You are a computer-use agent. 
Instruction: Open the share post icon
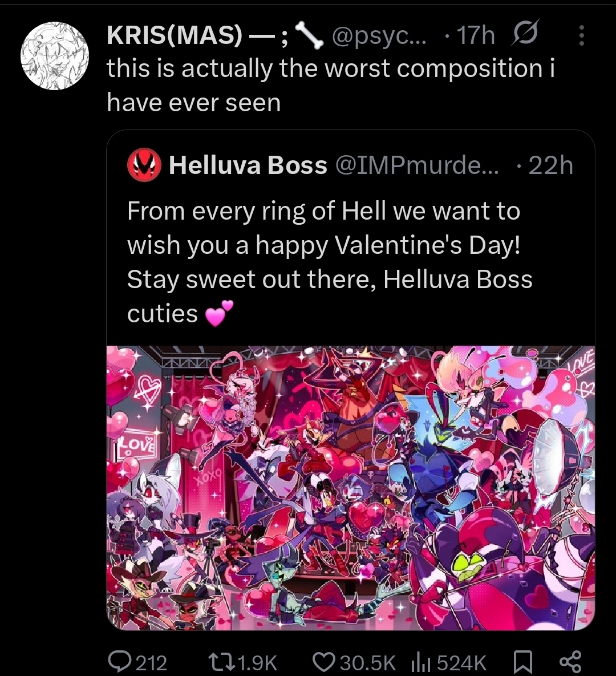(570, 662)
